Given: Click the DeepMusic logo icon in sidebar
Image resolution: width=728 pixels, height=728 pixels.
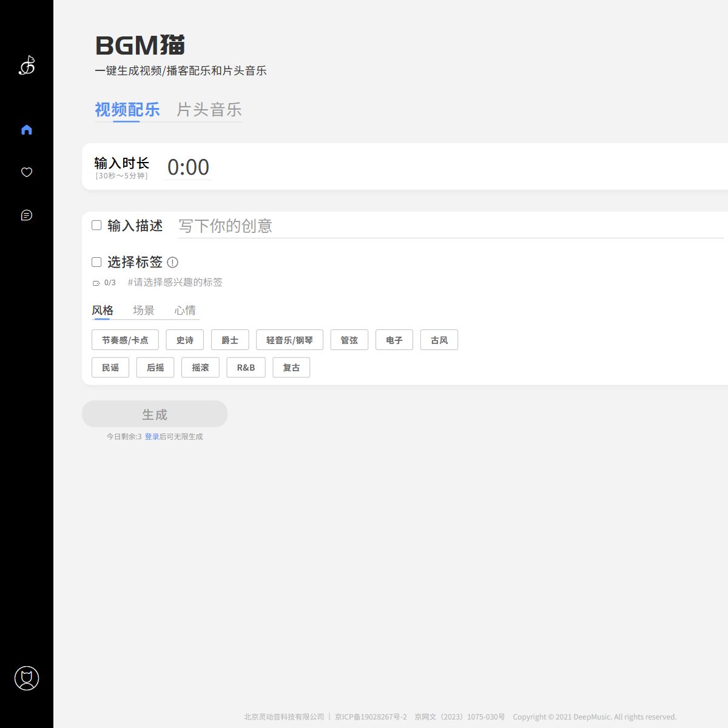Looking at the screenshot, I should [x=27, y=65].
